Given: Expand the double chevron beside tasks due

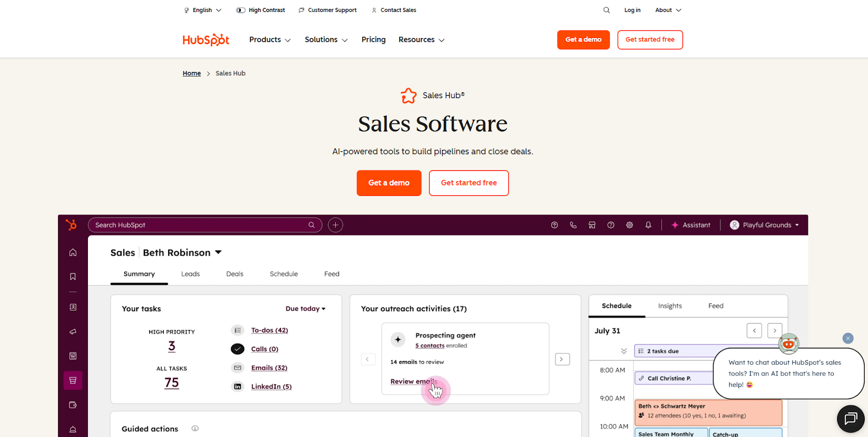Looking at the screenshot, I should (624, 351).
